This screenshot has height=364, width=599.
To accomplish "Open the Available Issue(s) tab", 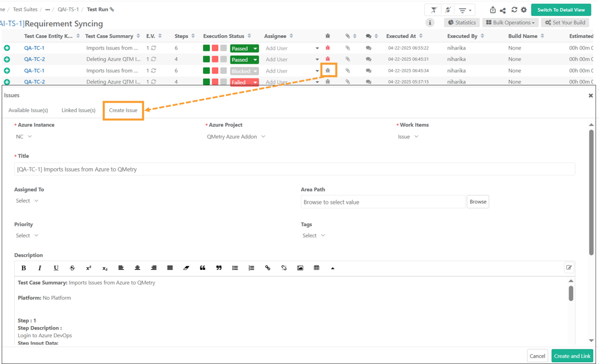I will tap(28, 110).
